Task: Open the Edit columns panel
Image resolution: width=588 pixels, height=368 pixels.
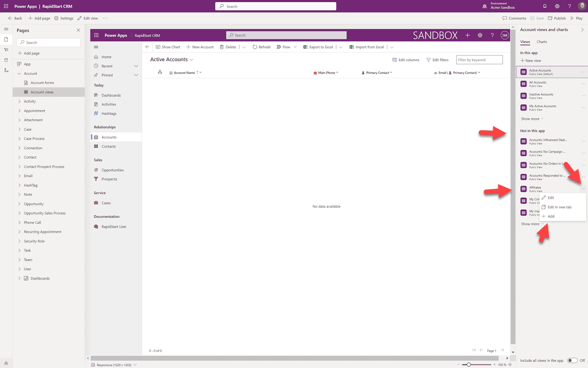Action: pos(405,59)
